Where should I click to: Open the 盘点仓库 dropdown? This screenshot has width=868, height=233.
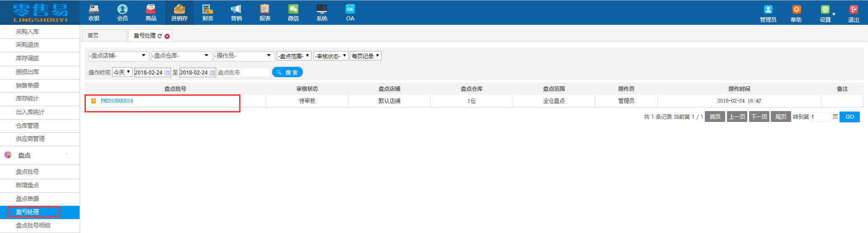182,56
